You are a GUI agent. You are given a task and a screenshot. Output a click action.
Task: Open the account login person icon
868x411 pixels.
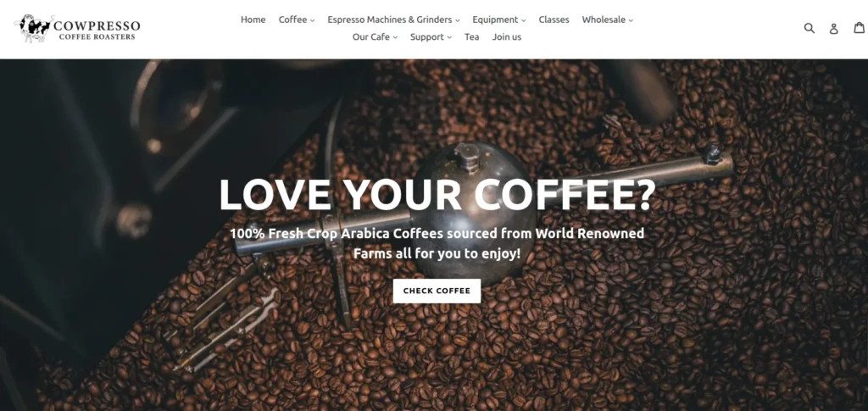pyautogui.click(x=834, y=29)
